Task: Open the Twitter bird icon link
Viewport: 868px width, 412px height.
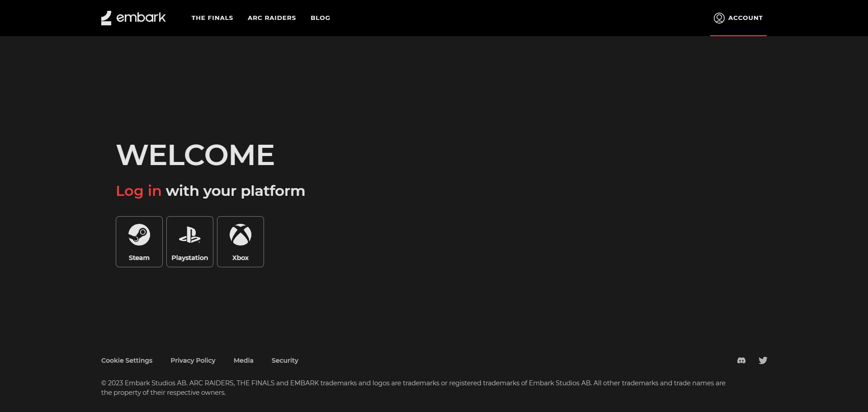Action: [x=763, y=360]
